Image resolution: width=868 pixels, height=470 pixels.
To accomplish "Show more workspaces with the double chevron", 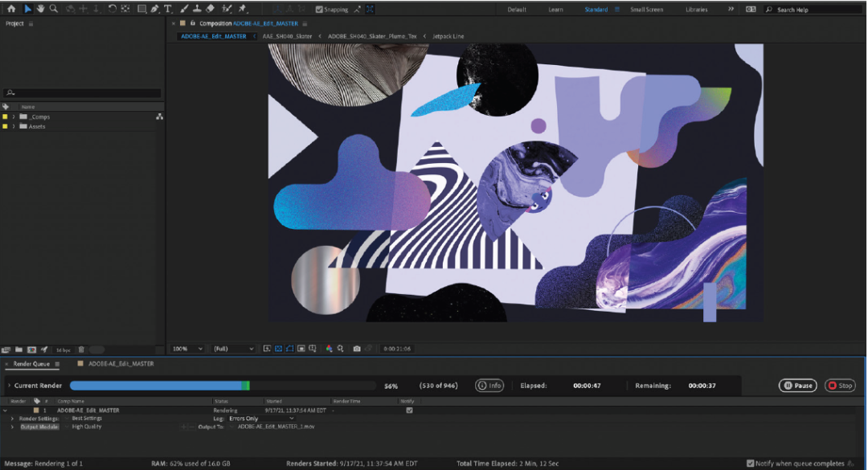I will (x=731, y=10).
